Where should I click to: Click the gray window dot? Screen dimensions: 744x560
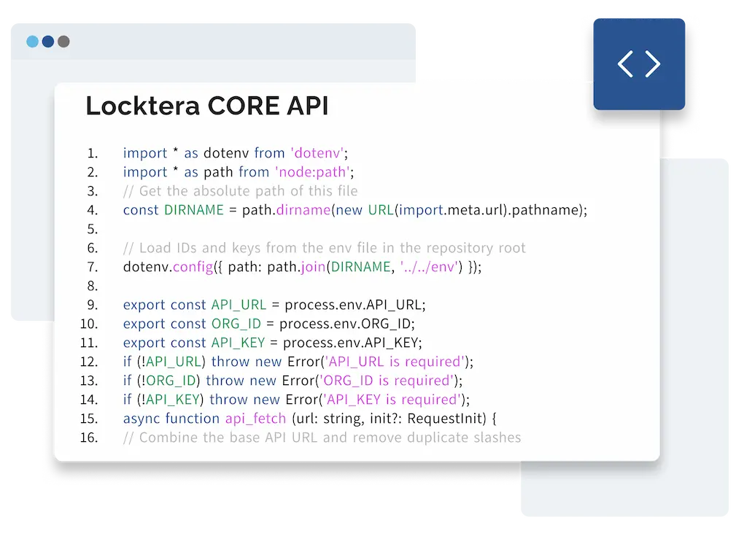point(63,42)
